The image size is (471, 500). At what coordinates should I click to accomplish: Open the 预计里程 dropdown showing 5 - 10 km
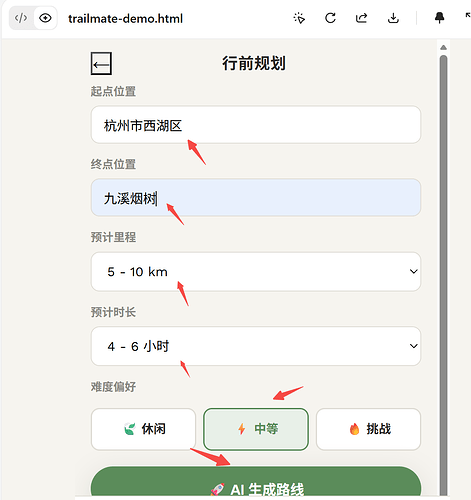point(256,271)
